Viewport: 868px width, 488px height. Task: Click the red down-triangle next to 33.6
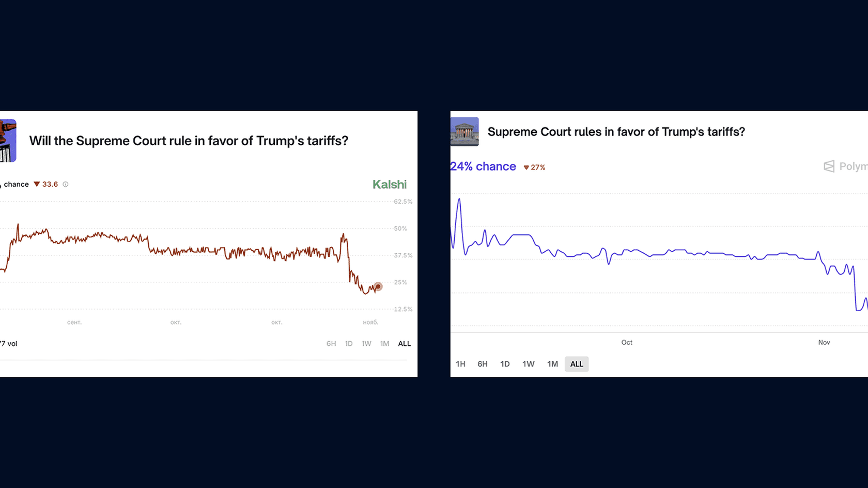pyautogui.click(x=36, y=184)
